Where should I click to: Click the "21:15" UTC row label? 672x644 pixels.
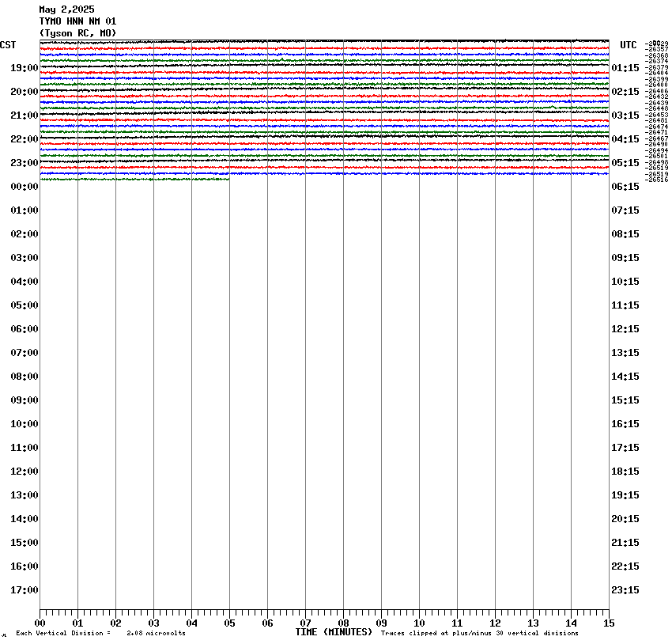[x=625, y=543]
